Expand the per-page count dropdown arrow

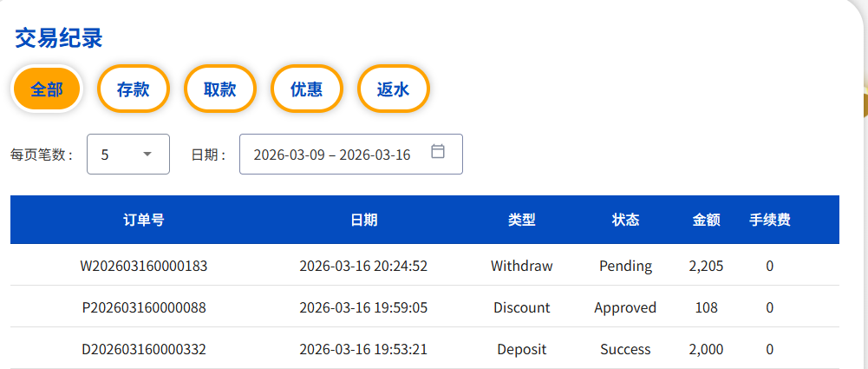[147, 154]
